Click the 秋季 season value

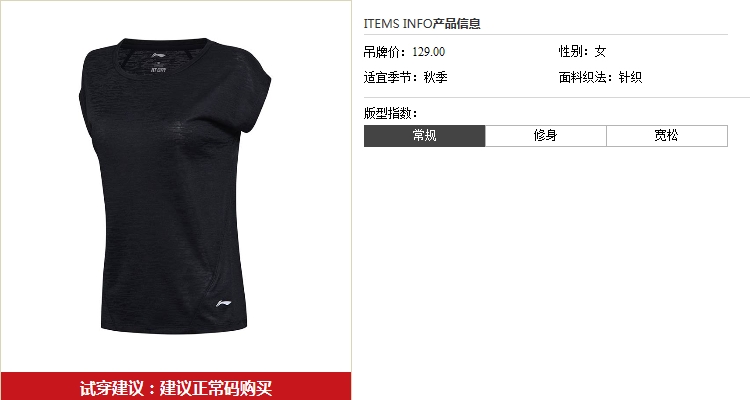[436, 78]
